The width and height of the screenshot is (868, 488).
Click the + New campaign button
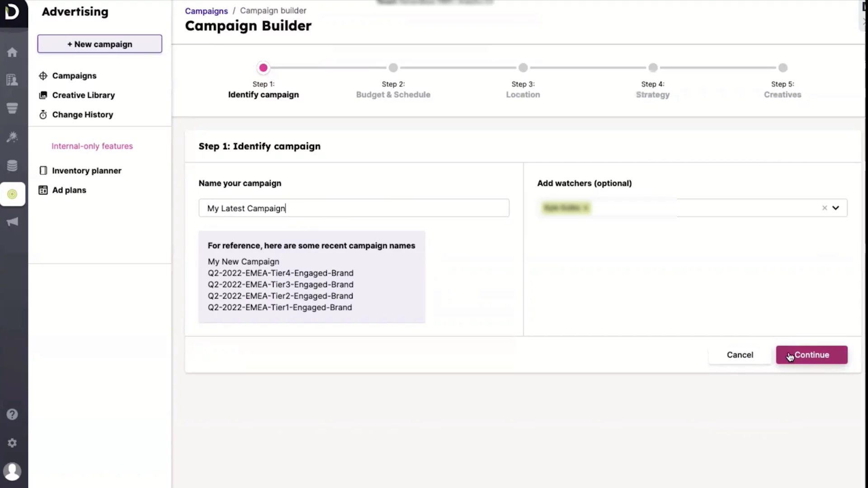click(99, 44)
